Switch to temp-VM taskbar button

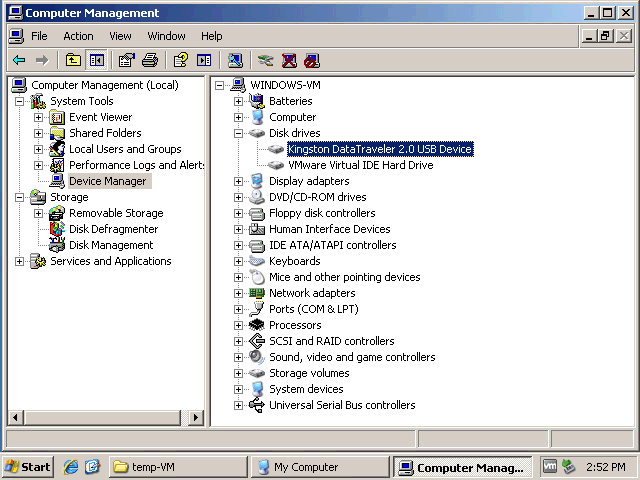[178, 467]
